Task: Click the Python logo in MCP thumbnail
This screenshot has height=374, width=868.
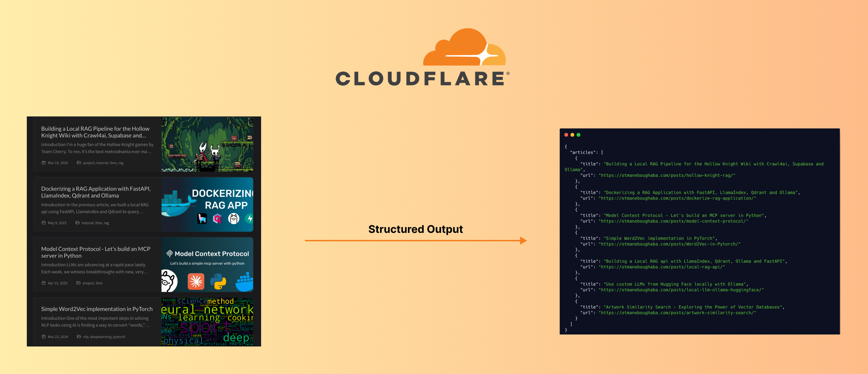Action: [x=218, y=282]
